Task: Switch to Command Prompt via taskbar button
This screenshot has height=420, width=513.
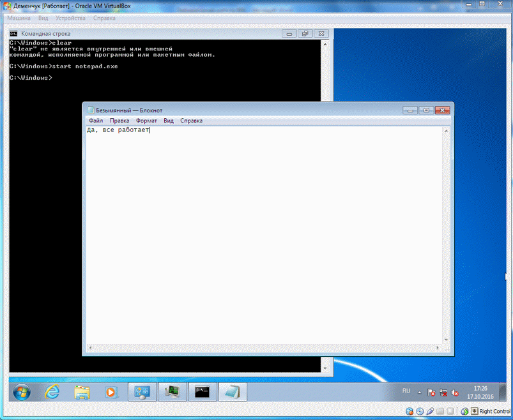Action: [x=202, y=391]
